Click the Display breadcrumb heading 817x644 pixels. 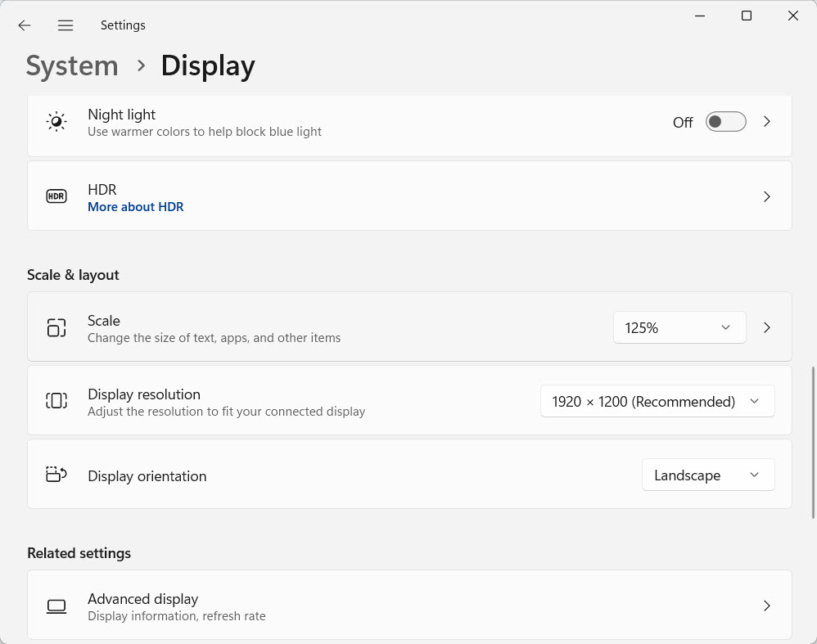[208, 65]
